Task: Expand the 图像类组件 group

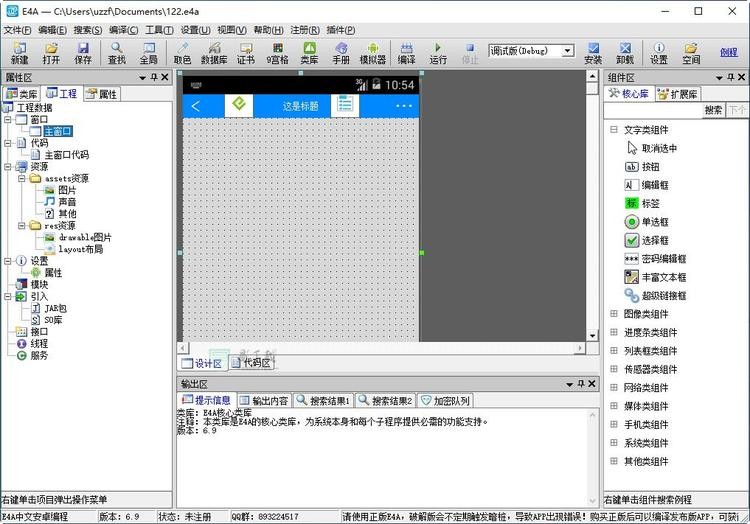Action: point(614,314)
